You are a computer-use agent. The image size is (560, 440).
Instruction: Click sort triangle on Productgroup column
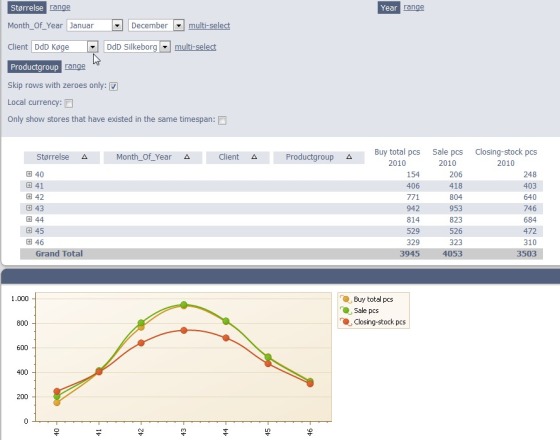pyautogui.click(x=349, y=157)
